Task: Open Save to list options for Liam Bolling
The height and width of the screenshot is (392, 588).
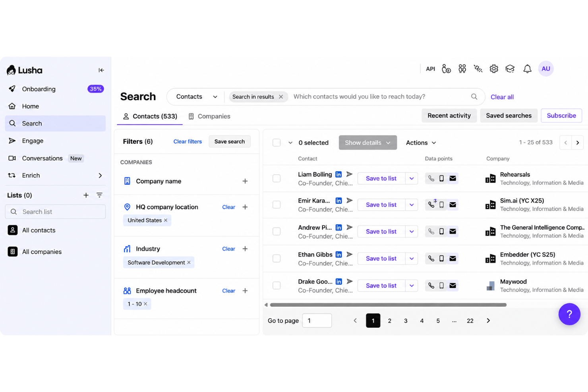Action: point(412,178)
